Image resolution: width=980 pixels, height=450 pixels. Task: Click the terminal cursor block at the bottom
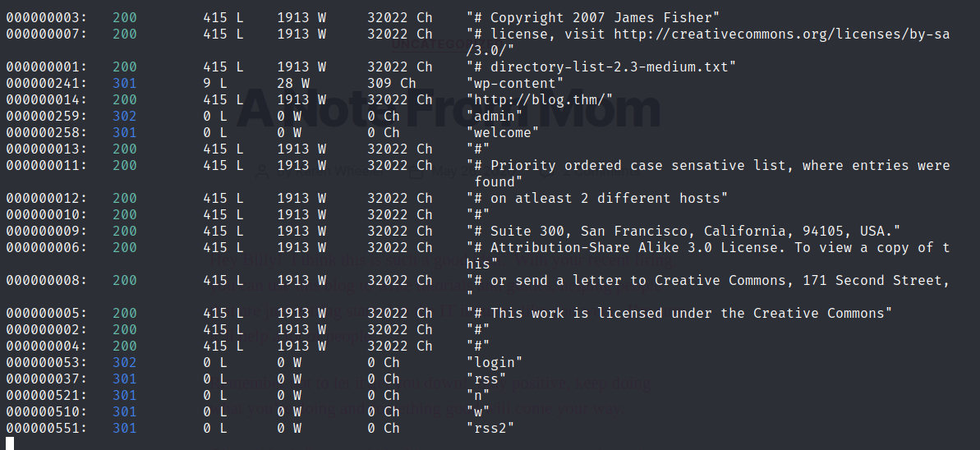pyautogui.click(x=10, y=443)
